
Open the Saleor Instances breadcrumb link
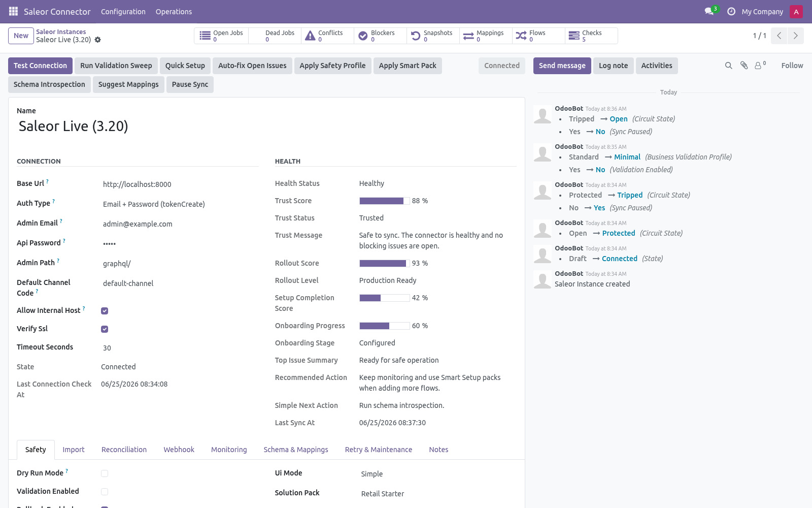point(61,31)
